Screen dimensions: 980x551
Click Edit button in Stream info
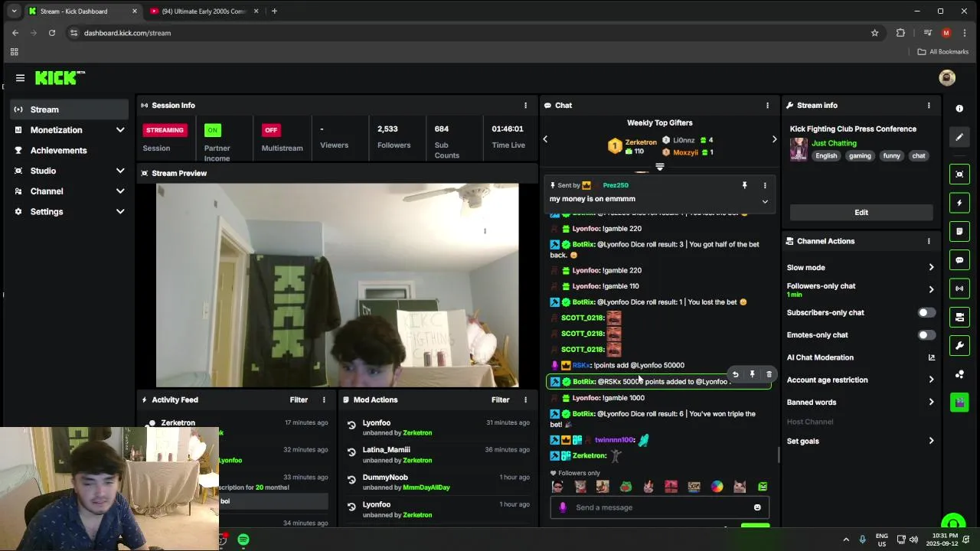pyautogui.click(x=861, y=212)
